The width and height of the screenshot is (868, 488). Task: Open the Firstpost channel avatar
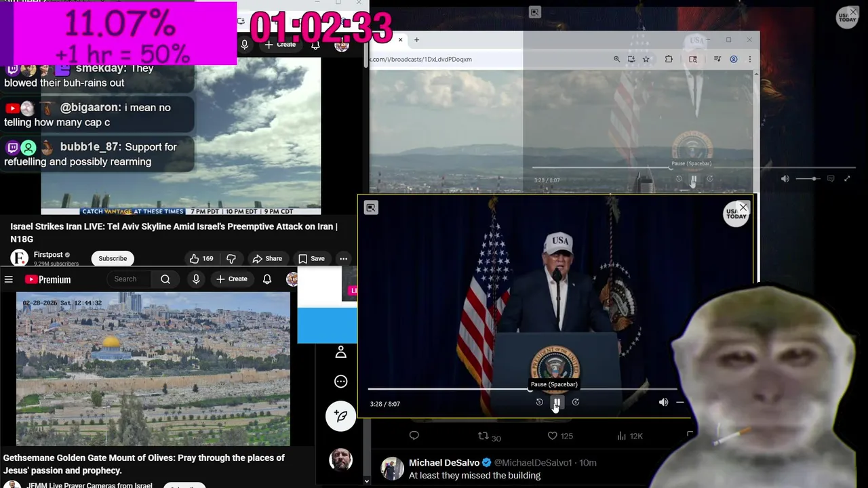coord(20,258)
